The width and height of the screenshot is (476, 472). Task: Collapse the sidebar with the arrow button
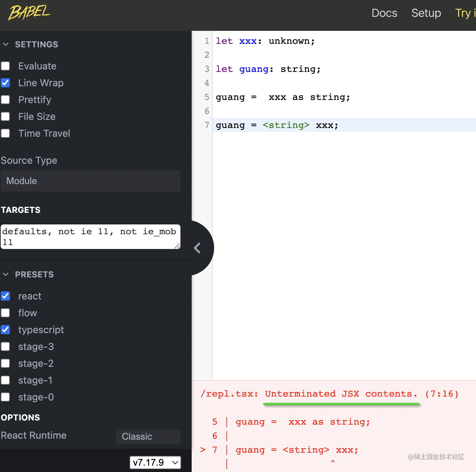click(198, 248)
